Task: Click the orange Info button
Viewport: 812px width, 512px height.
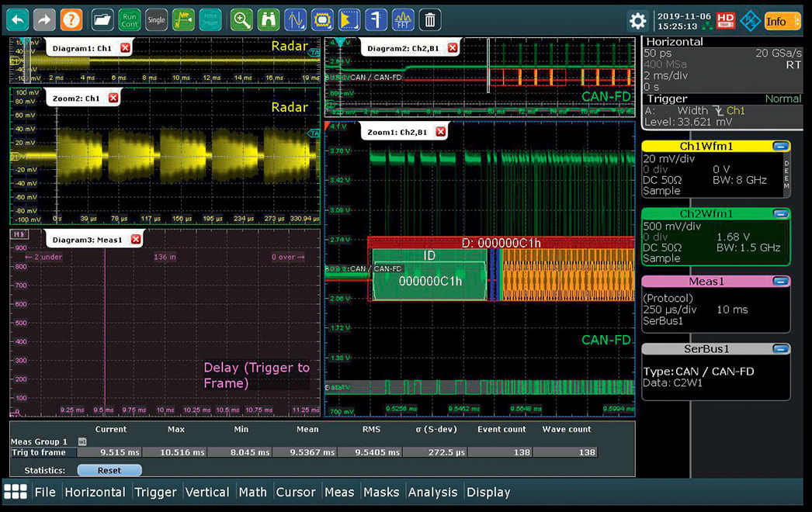Action: pyautogui.click(x=779, y=21)
